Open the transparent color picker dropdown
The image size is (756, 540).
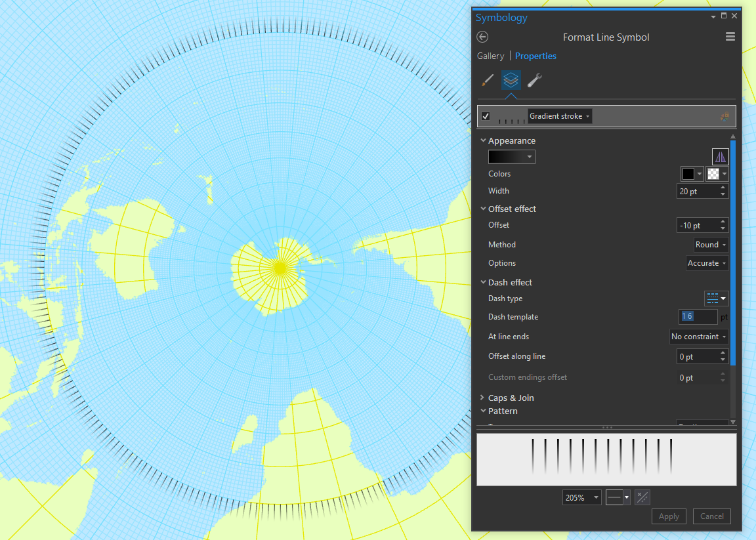click(717, 174)
